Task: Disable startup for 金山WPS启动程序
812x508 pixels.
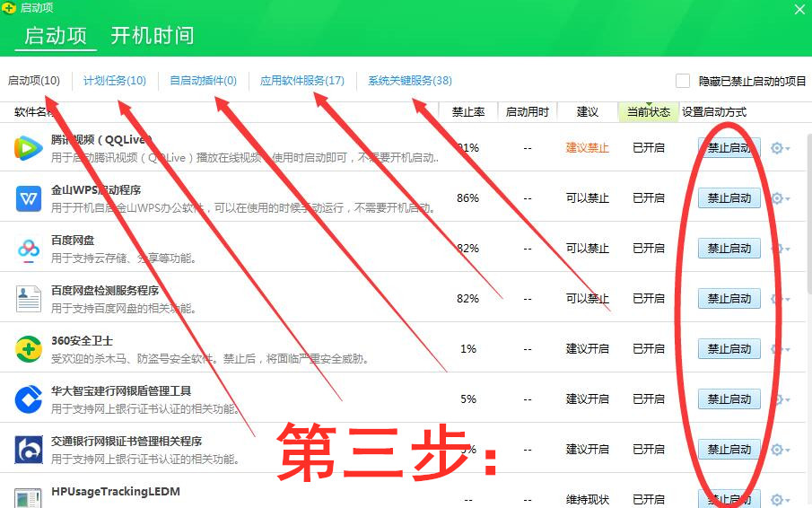Action: click(x=729, y=197)
